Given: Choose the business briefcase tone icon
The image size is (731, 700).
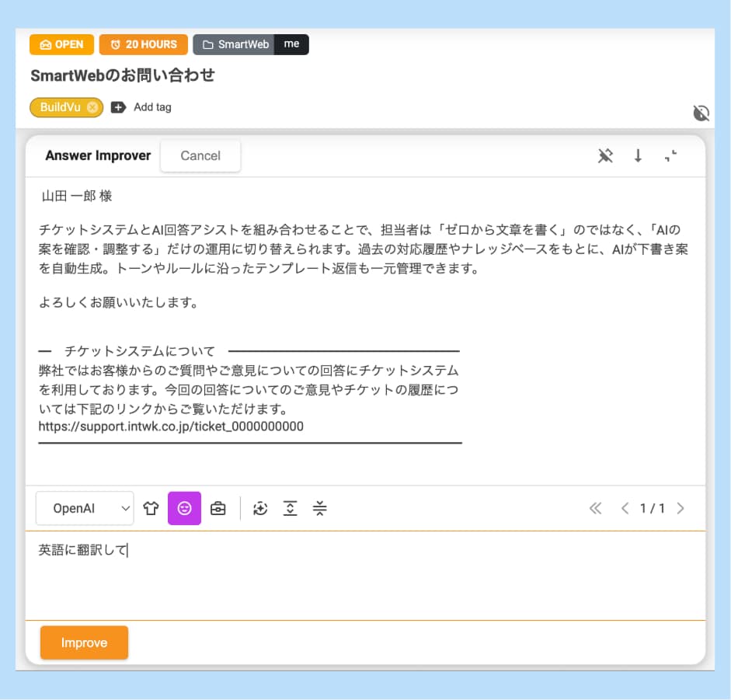Looking at the screenshot, I should tap(218, 508).
